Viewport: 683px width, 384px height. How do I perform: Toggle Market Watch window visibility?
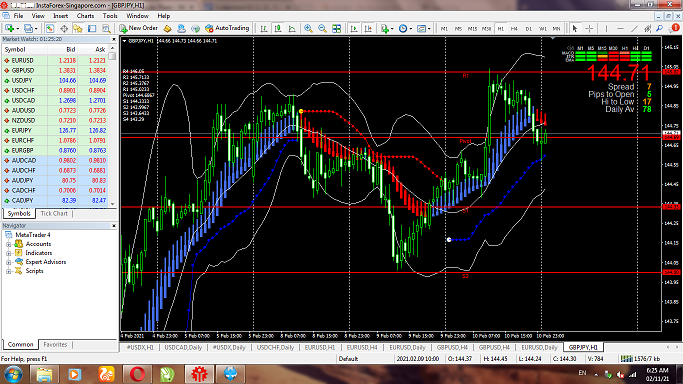[x=50, y=28]
